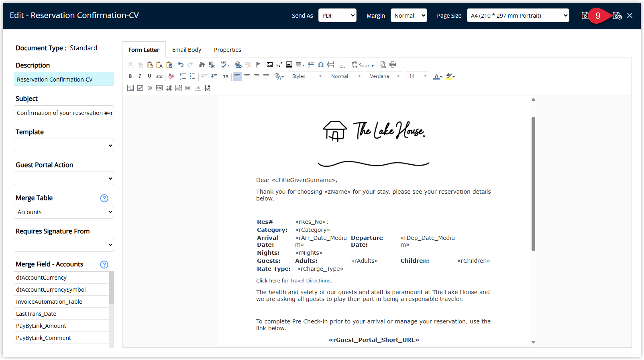Image resolution: width=644 pixels, height=360 pixels.
Task: Toggle justify alignment
Action: [266, 76]
